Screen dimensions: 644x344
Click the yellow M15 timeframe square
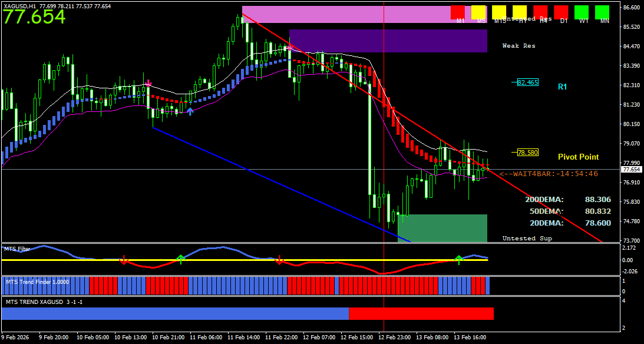pos(499,12)
